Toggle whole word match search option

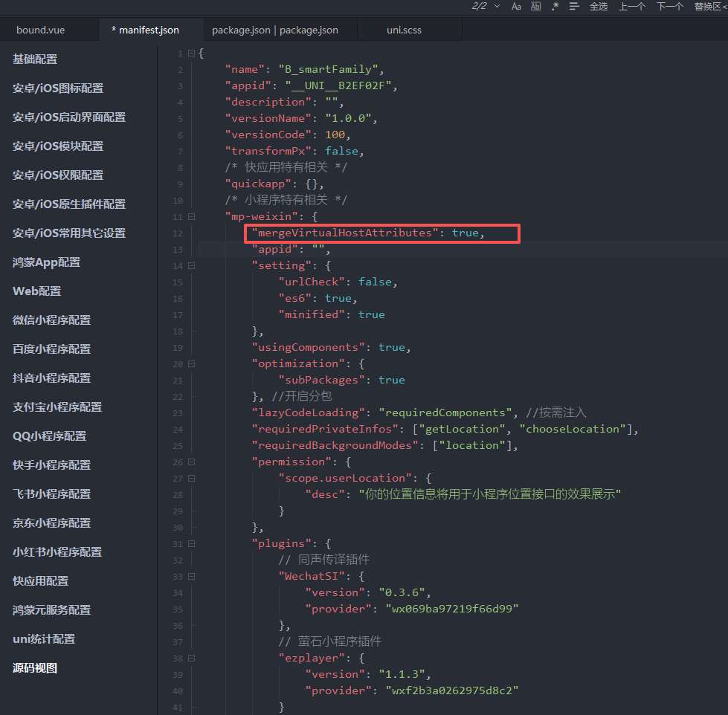[x=535, y=6]
